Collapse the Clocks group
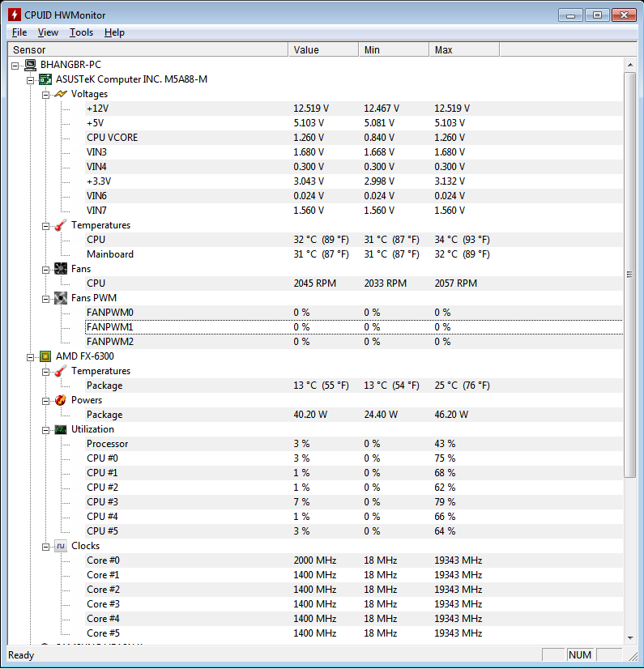This screenshot has width=644, height=669. coord(45,547)
